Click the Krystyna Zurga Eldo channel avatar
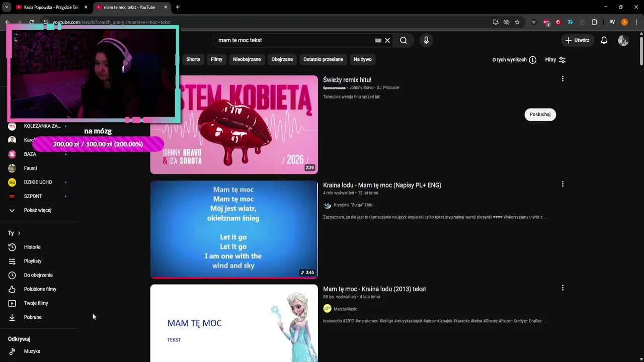This screenshot has width=644, height=362. [x=328, y=205]
